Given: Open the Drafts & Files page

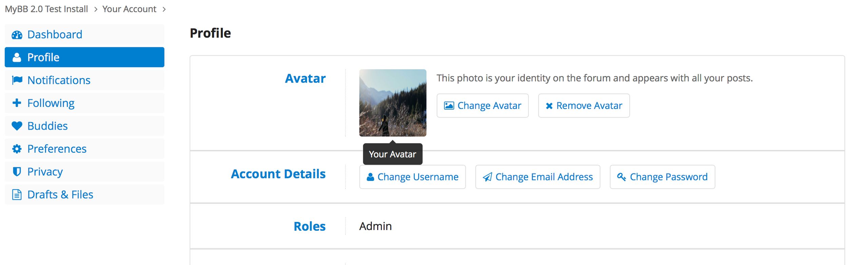Looking at the screenshot, I should click(84, 194).
